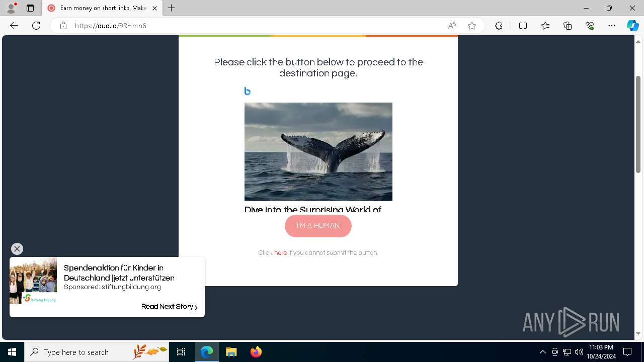Viewport: 644px width, 362px height.
Task: Click 'Sponsored: stiftungbildung.org' text
Action: [x=112, y=287]
